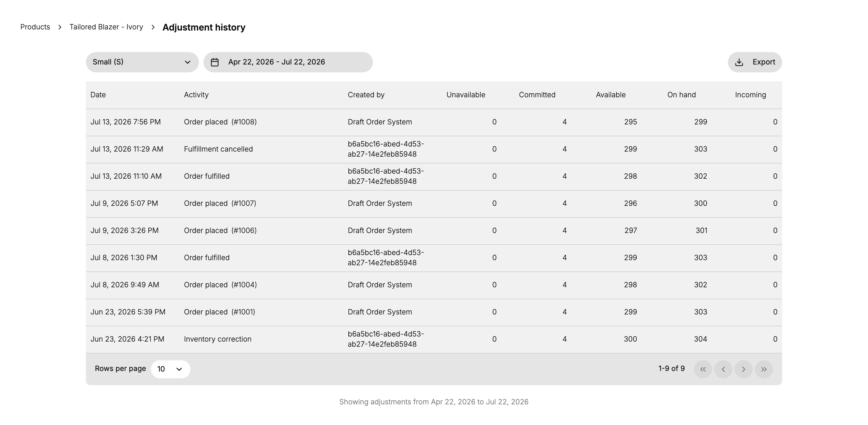Open Tailored Blazer - Ivory breadcrumb
This screenshot has width=868, height=425.
coord(106,27)
